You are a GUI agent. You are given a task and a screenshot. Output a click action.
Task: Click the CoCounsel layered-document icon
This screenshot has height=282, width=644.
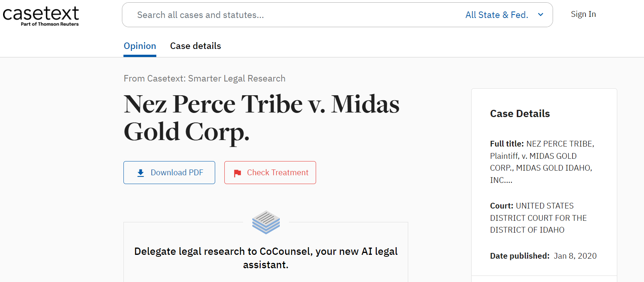click(x=266, y=222)
